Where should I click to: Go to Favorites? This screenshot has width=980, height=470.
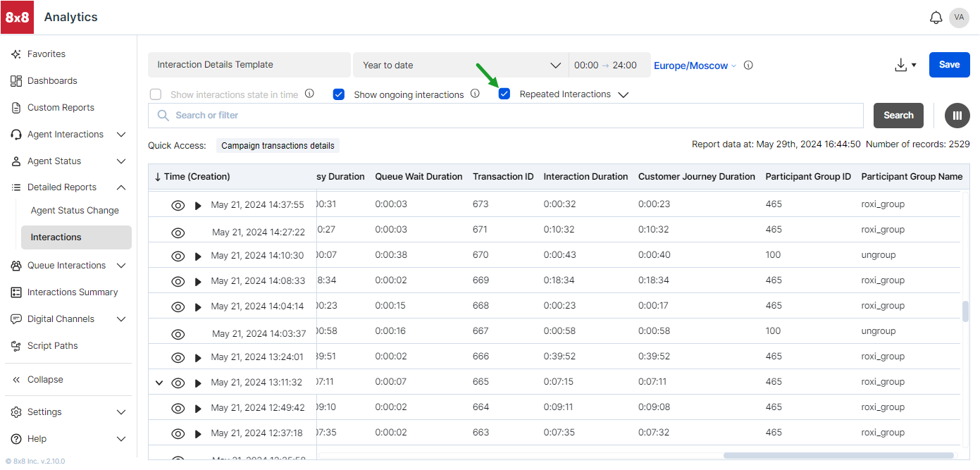[x=46, y=54]
